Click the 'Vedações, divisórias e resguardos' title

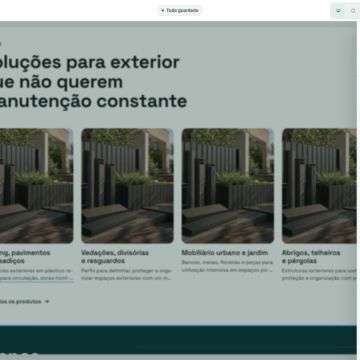click(x=115, y=257)
